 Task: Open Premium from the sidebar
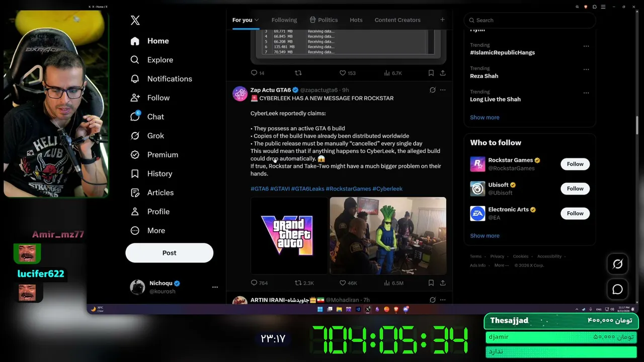(154, 155)
